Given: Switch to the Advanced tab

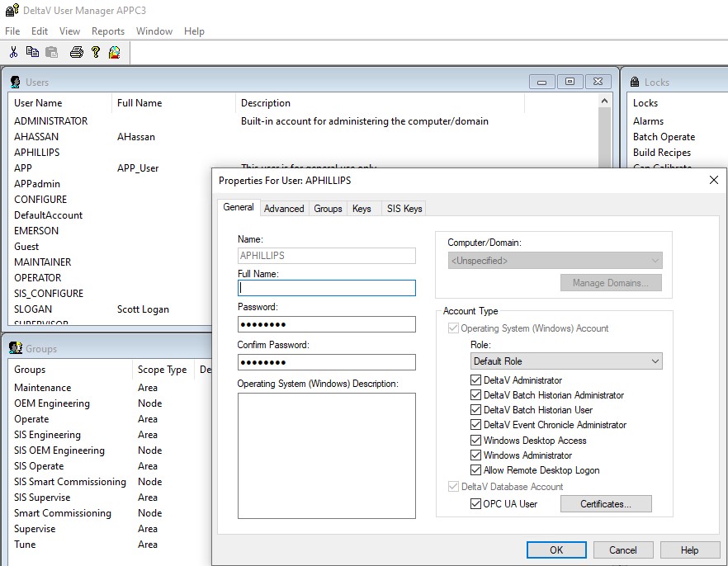Looking at the screenshot, I should pos(284,209).
